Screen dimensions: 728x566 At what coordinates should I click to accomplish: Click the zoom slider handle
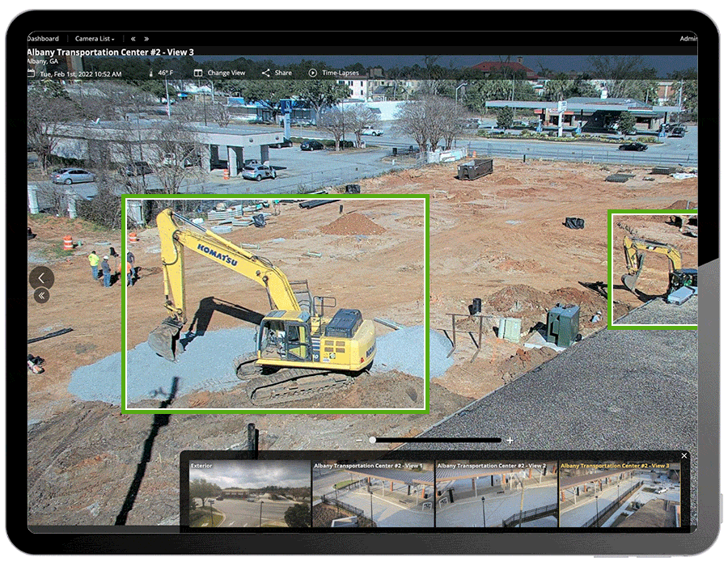click(x=373, y=439)
